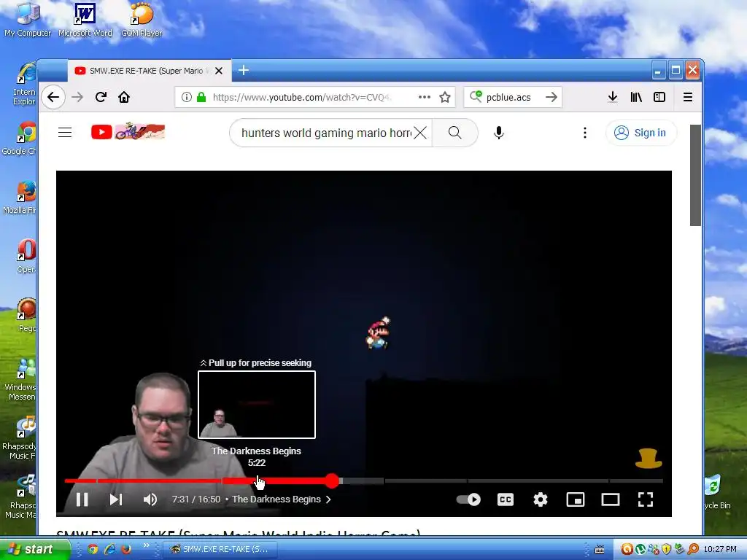Expand quick launch overflow chevron
Screen dimensions: 747x560
click(x=146, y=545)
